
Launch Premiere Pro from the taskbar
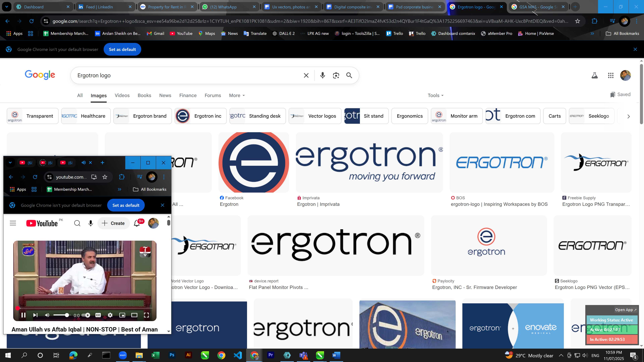(271, 355)
